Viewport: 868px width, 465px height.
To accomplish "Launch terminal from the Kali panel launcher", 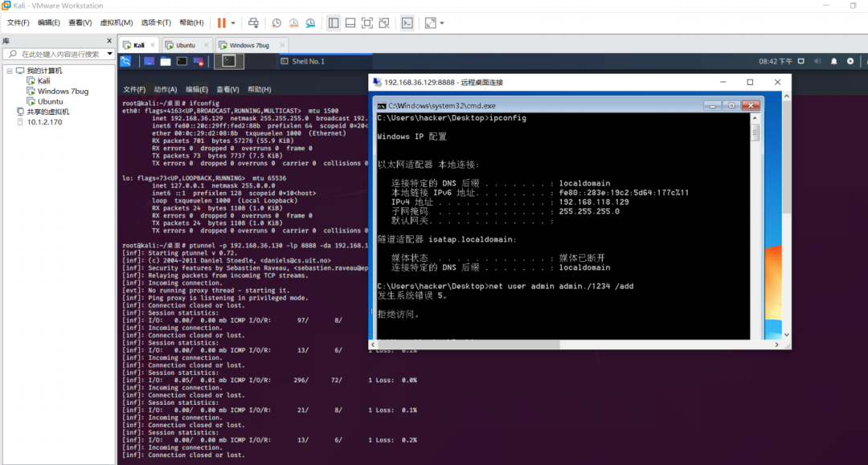I will (182, 61).
